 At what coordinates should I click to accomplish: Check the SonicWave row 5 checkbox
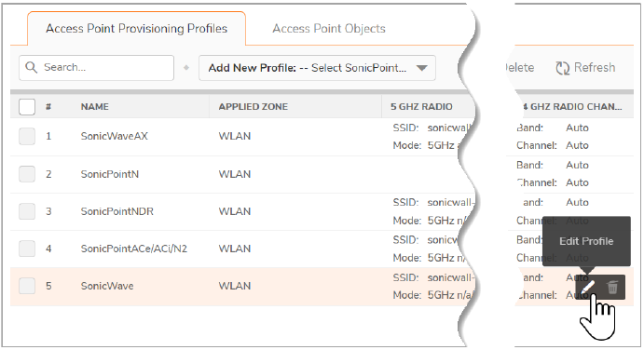[27, 286]
